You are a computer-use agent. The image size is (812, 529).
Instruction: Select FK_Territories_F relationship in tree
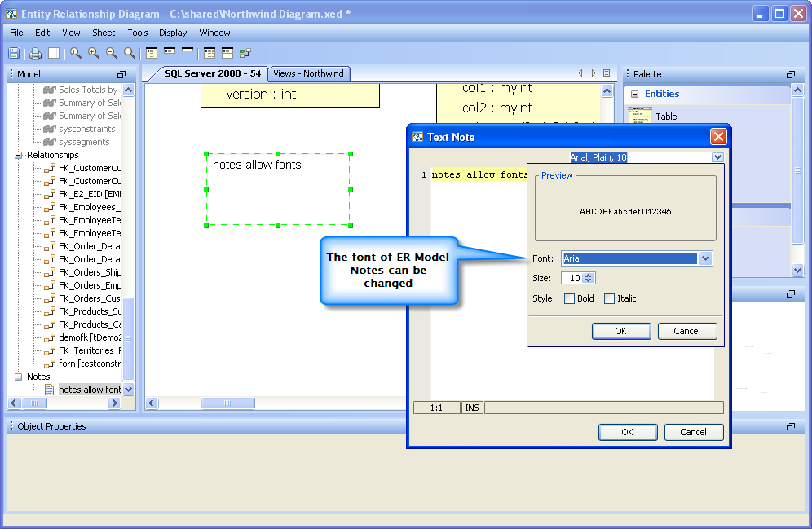click(90, 350)
